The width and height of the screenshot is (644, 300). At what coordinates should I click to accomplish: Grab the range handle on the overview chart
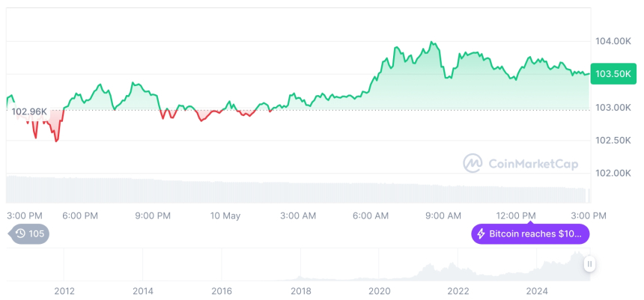[x=590, y=264]
